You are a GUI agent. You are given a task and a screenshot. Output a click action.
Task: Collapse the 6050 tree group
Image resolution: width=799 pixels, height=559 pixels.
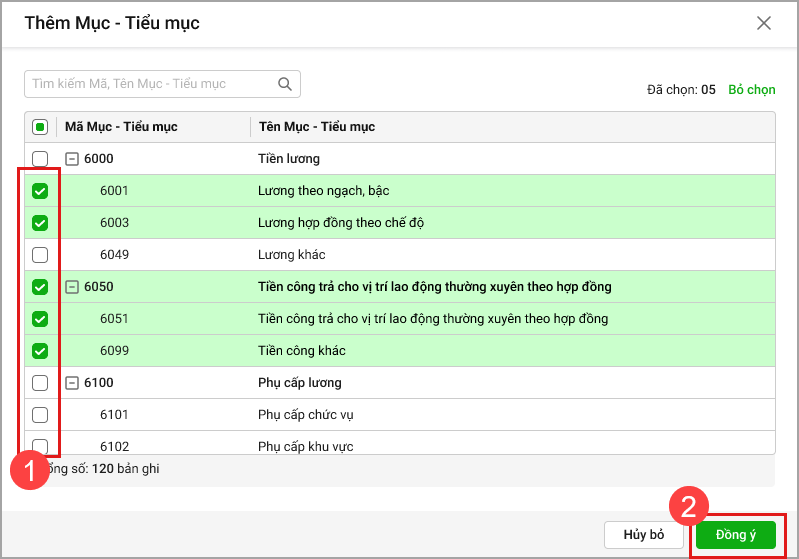pos(72,287)
